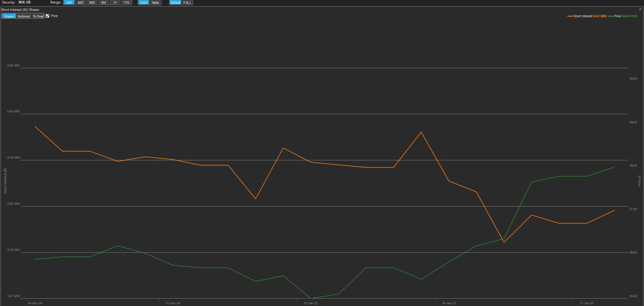Click the ROL US security field
Image resolution: width=644 pixels, height=306 pixels.
25,2
